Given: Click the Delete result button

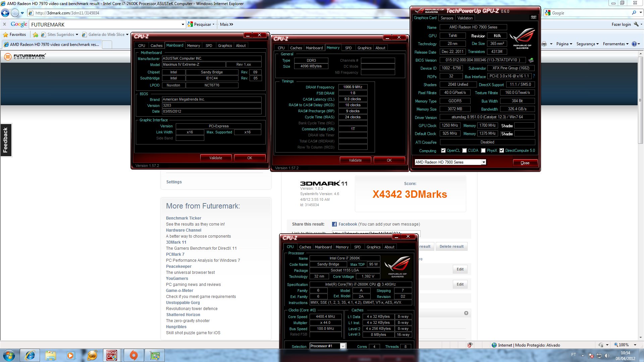Looking at the screenshot, I should 451,246.
